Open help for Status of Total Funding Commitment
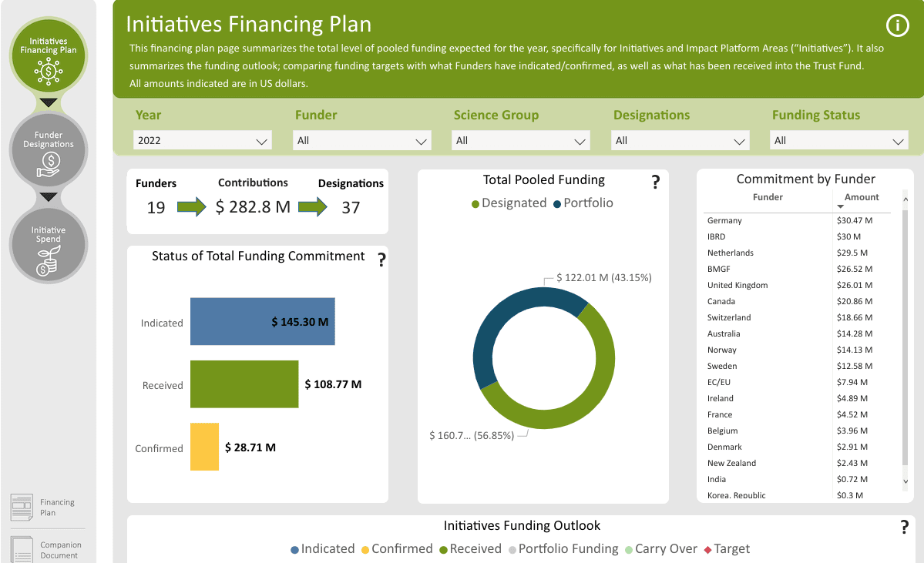The height and width of the screenshot is (563, 924). [381, 260]
